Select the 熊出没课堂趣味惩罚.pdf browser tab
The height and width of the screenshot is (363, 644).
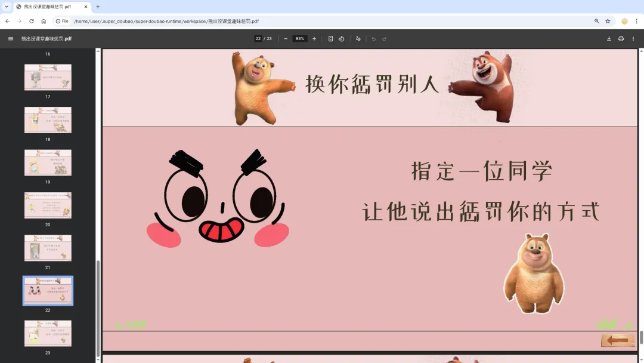tap(52, 7)
